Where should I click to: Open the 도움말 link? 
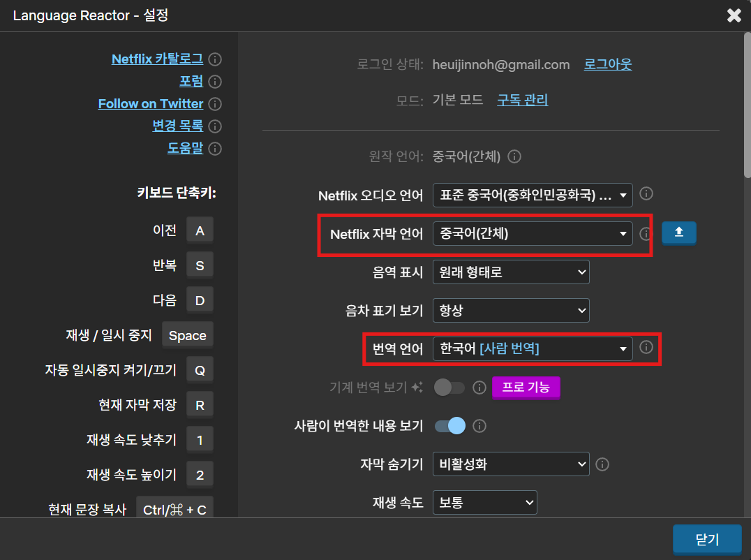tap(185, 149)
